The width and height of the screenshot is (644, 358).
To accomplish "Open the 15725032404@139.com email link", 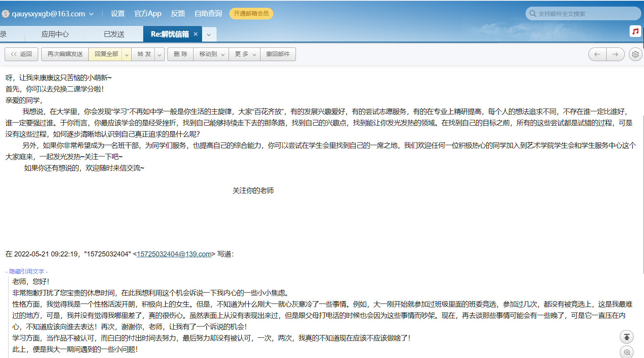I will (x=174, y=254).
